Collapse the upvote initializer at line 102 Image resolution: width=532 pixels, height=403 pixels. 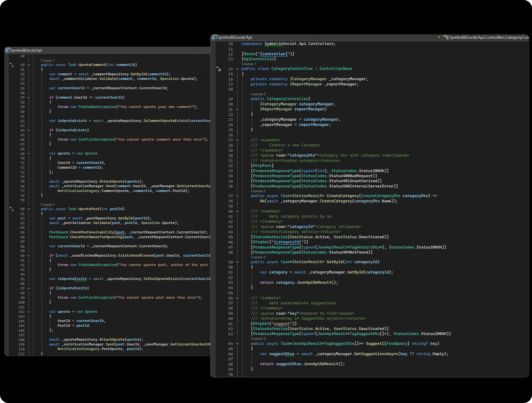click(29, 312)
